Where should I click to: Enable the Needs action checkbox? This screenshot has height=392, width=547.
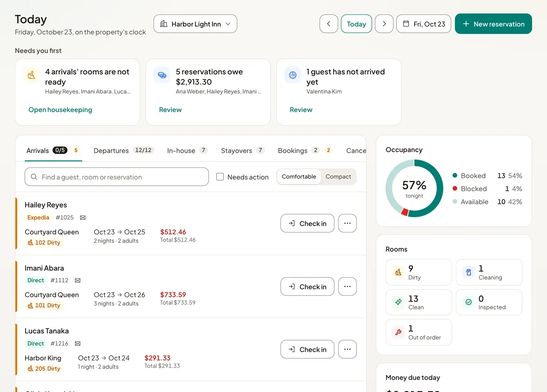[x=220, y=177]
